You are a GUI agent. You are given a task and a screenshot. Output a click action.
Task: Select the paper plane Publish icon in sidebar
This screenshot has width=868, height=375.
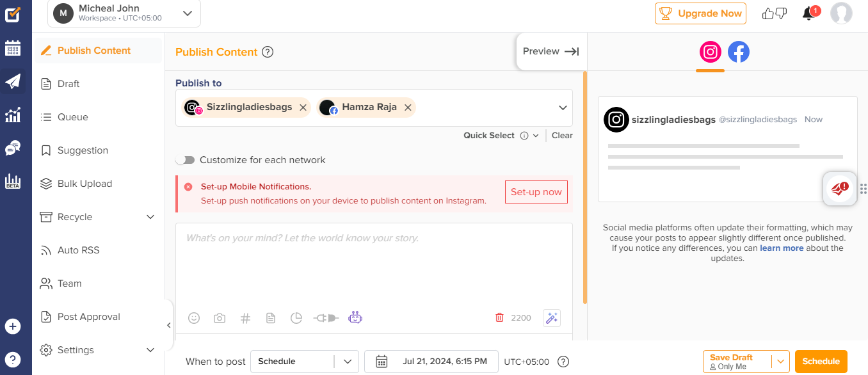coord(14,81)
